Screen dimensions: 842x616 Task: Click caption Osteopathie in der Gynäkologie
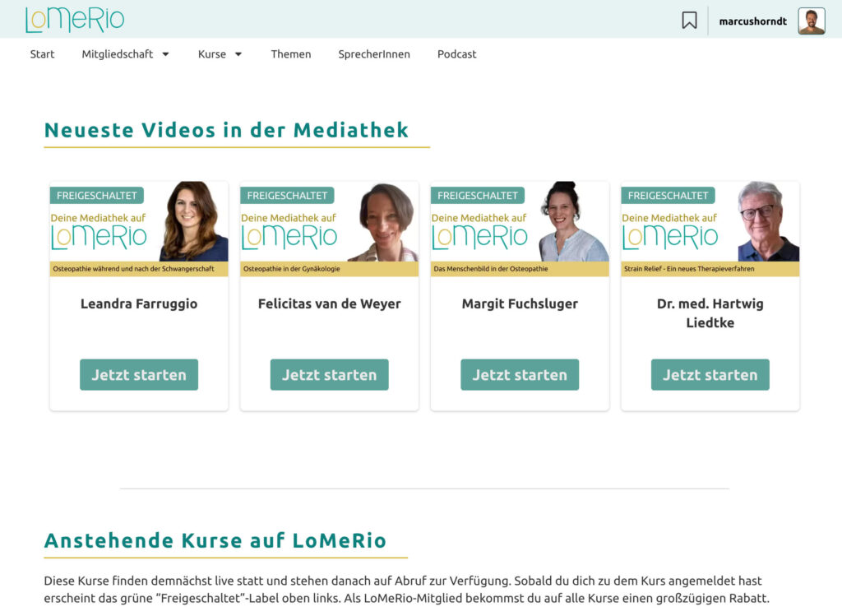292,269
